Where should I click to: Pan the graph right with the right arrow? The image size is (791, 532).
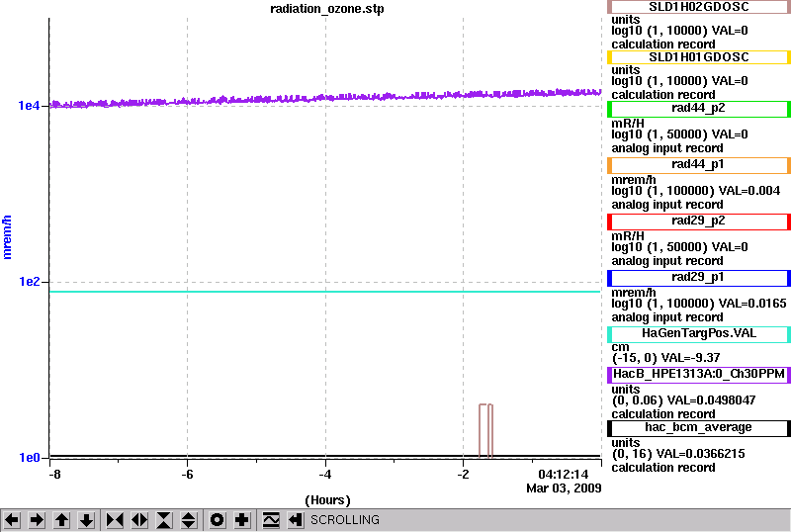[37, 520]
